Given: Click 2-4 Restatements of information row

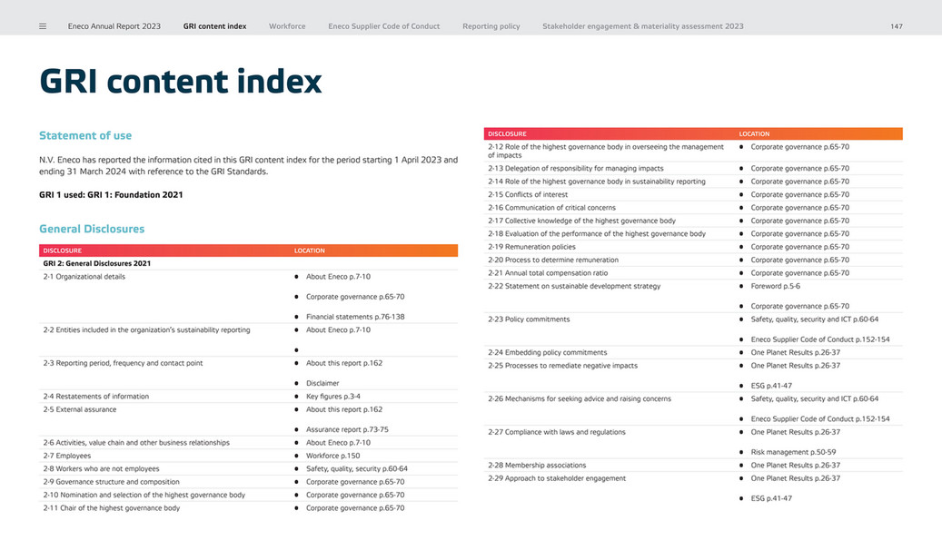Looking at the screenshot, I should click(x=248, y=396).
